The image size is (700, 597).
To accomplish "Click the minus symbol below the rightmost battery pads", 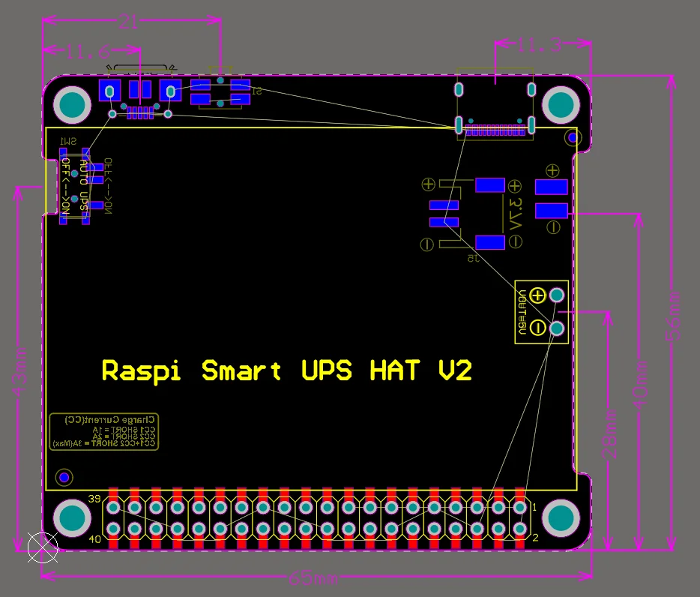I will pos(553,227).
